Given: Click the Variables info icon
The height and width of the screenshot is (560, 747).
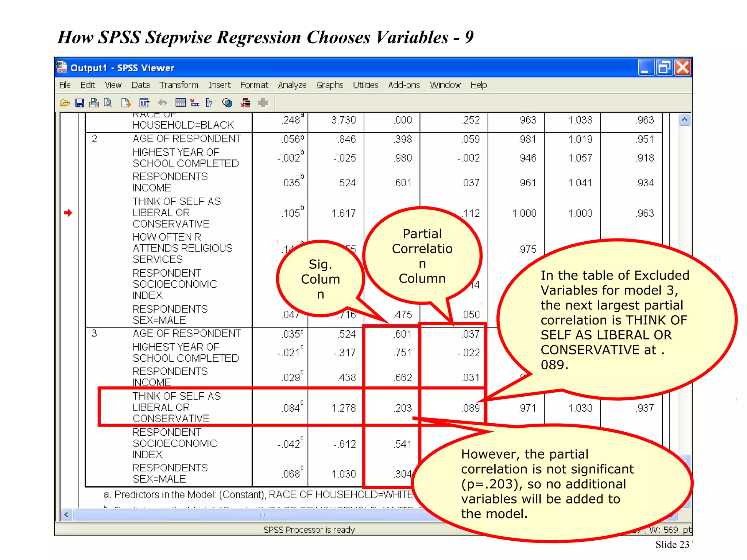Looking at the screenshot, I should (x=209, y=103).
